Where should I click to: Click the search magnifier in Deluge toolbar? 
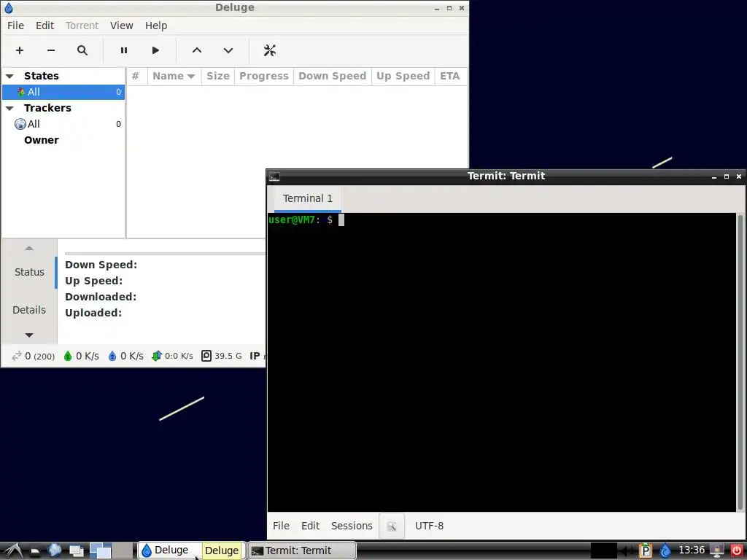pyautogui.click(x=82, y=50)
